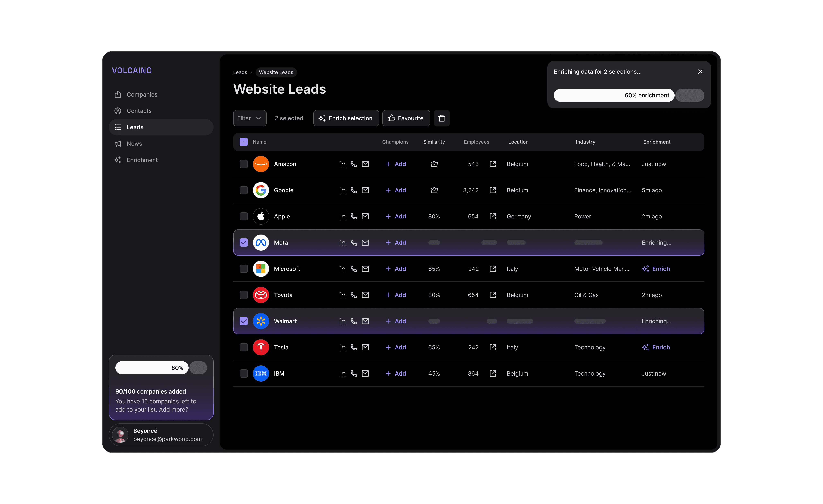Click Enrich link for Tesla
The image size is (823, 504).
point(656,347)
